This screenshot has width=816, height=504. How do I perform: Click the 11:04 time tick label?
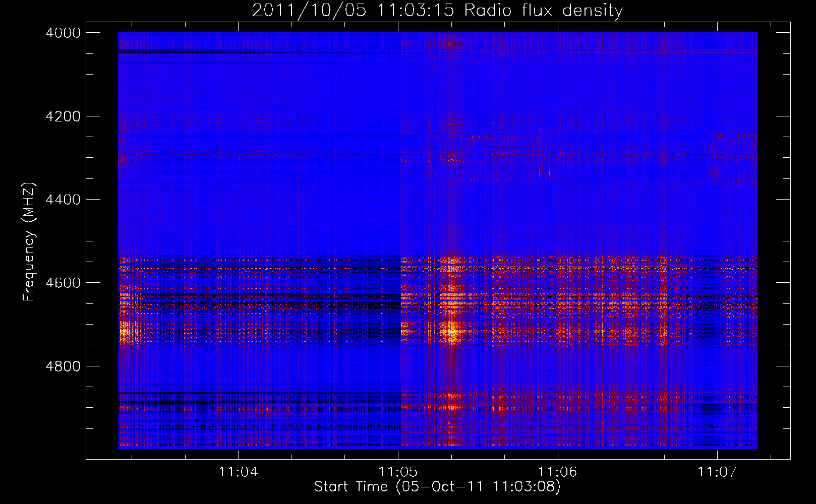point(239,472)
